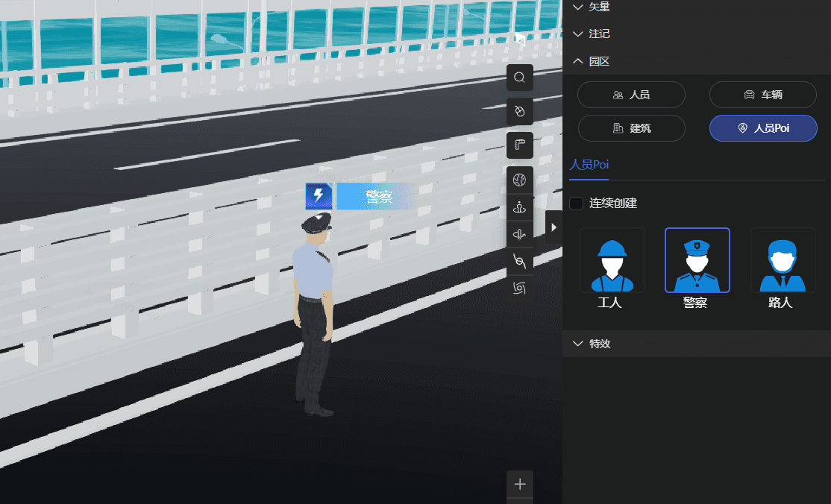Collapse side panel with arrow handle
831x504 pixels.
tap(554, 227)
